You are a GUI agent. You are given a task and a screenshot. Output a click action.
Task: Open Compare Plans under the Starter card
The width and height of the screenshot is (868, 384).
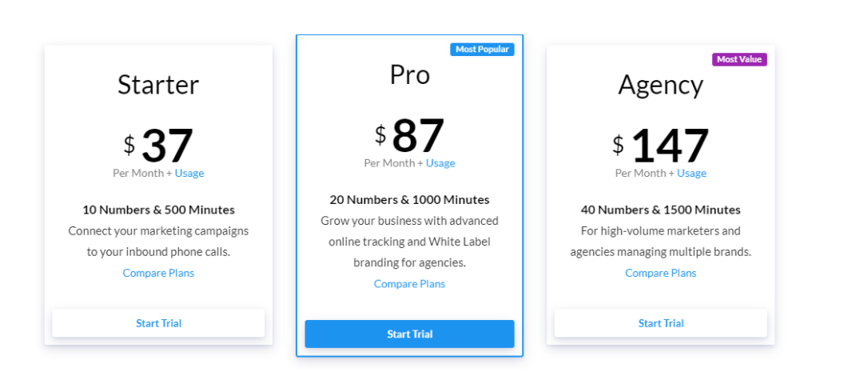[158, 273]
